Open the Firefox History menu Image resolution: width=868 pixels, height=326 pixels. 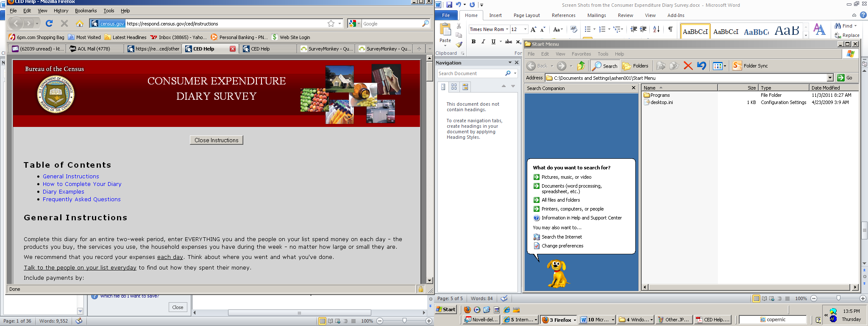pyautogui.click(x=61, y=11)
